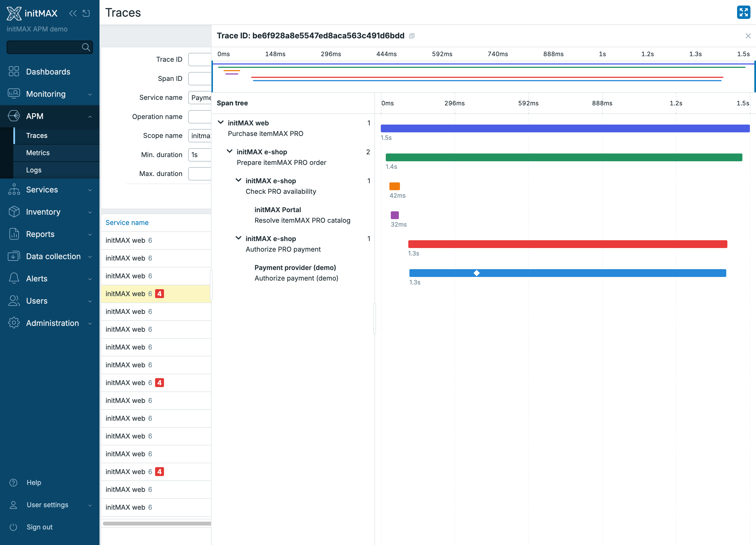Screen dimensions: 756x545
Task: Expand the Inventory menu chevron
Action: click(x=90, y=212)
